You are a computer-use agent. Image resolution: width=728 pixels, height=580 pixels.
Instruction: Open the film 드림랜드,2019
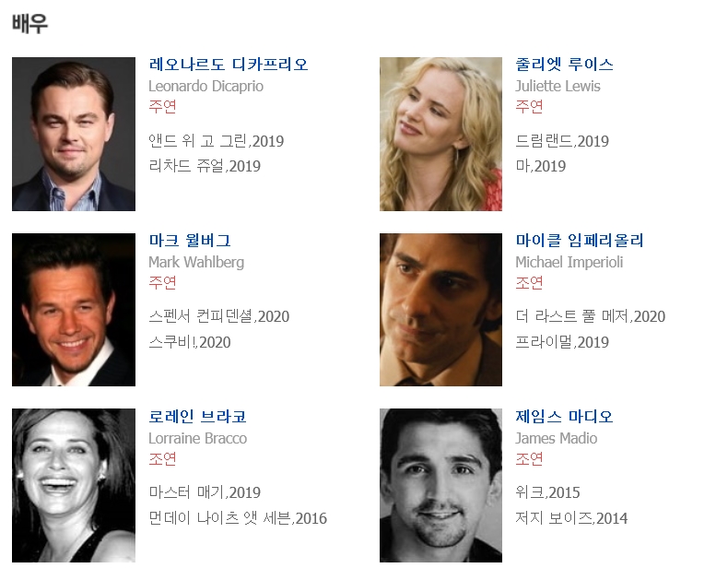click(x=562, y=141)
